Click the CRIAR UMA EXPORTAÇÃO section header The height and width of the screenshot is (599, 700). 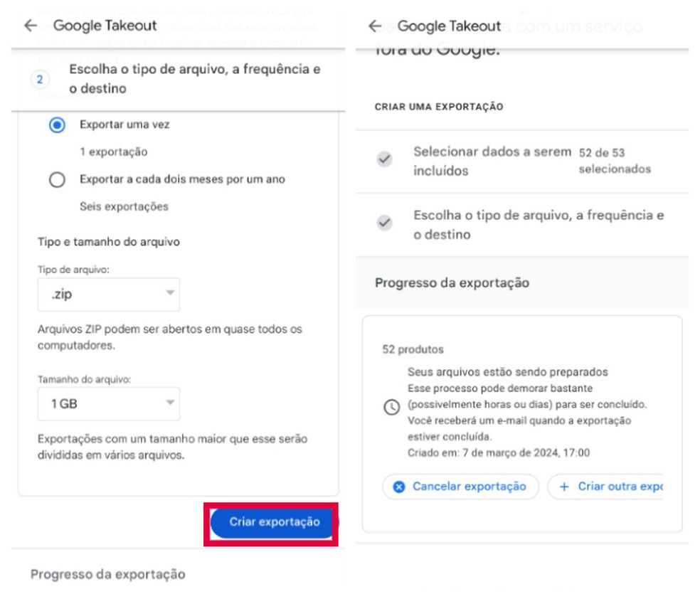(x=439, y=107)
